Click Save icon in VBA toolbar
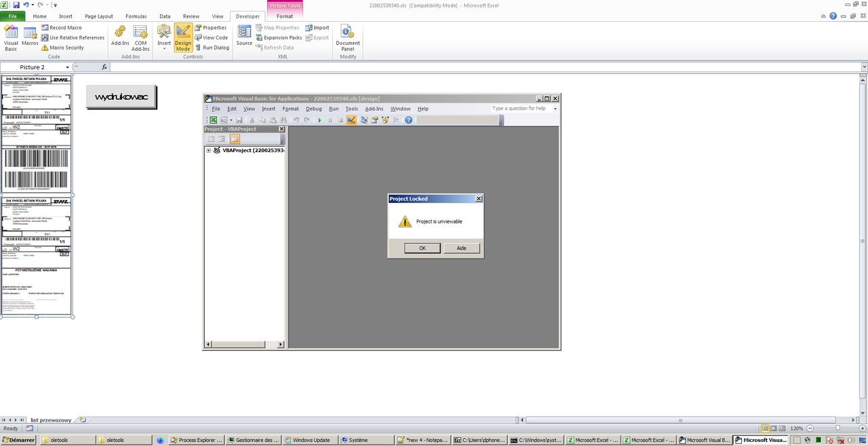The height and width of the screenshot is (446, 868). [239, 120]
